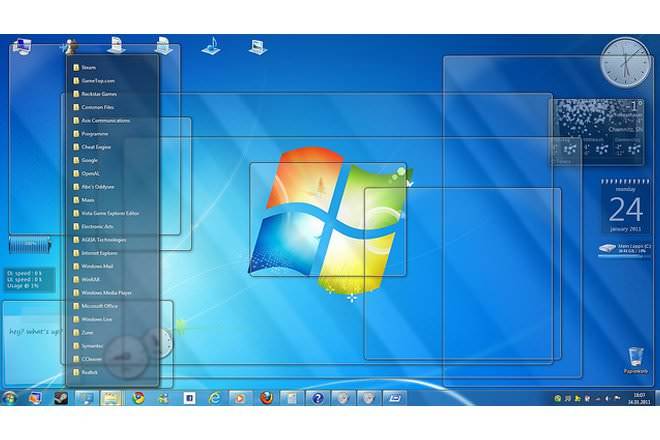660x440 pixels.
Task: Click the taskbar clock showing date
Action: point(640,398)
